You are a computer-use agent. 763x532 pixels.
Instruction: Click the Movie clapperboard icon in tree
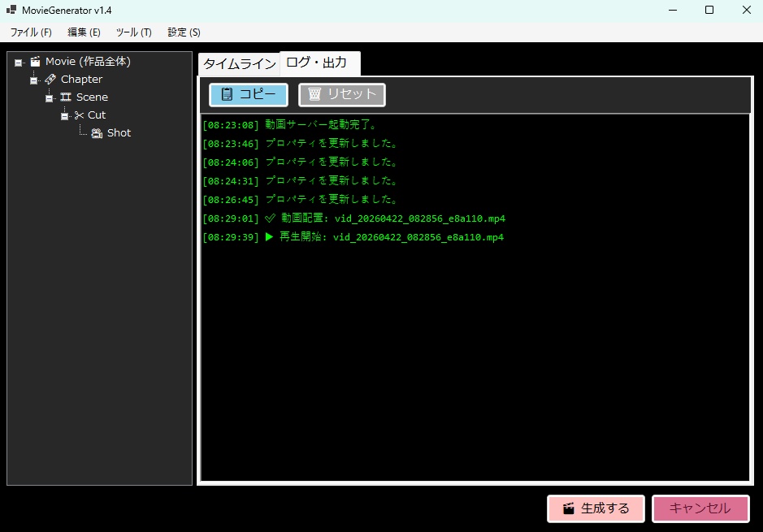[x=35, y=62]
